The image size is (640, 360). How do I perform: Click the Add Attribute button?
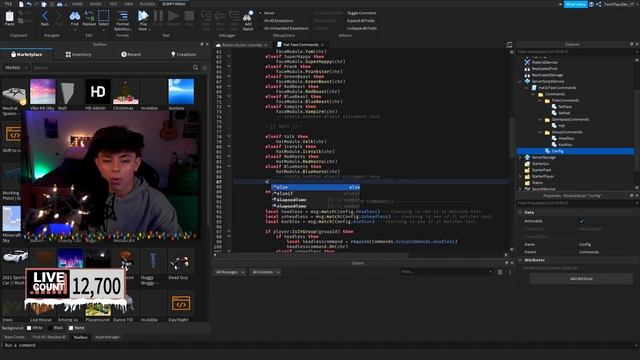(x=581, y=279)
